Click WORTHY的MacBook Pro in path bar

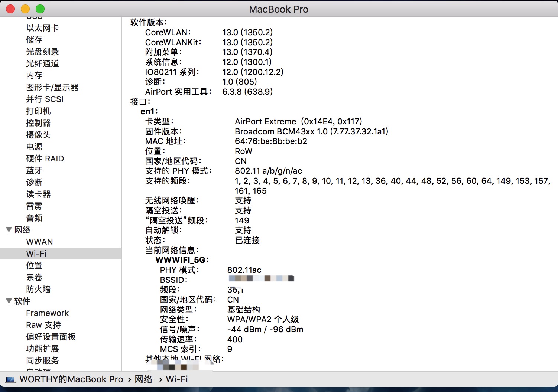(71, 379)
